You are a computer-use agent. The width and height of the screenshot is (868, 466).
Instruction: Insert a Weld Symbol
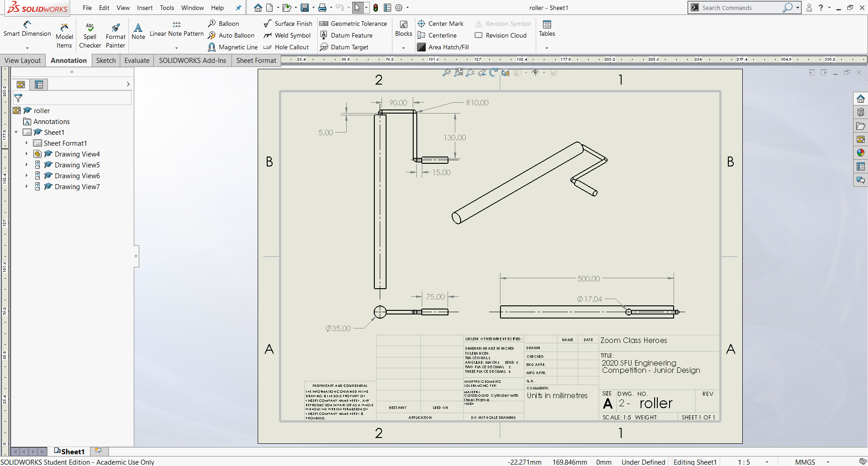click(x=288, y=35)
